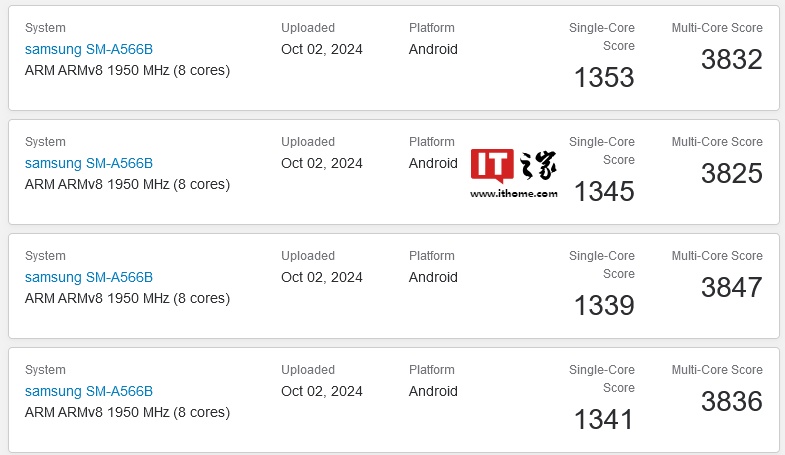The width and height of the screenshot is (785, 455).
Task: Click Single-Core Score label above 1339
Action: click(602, 265)
